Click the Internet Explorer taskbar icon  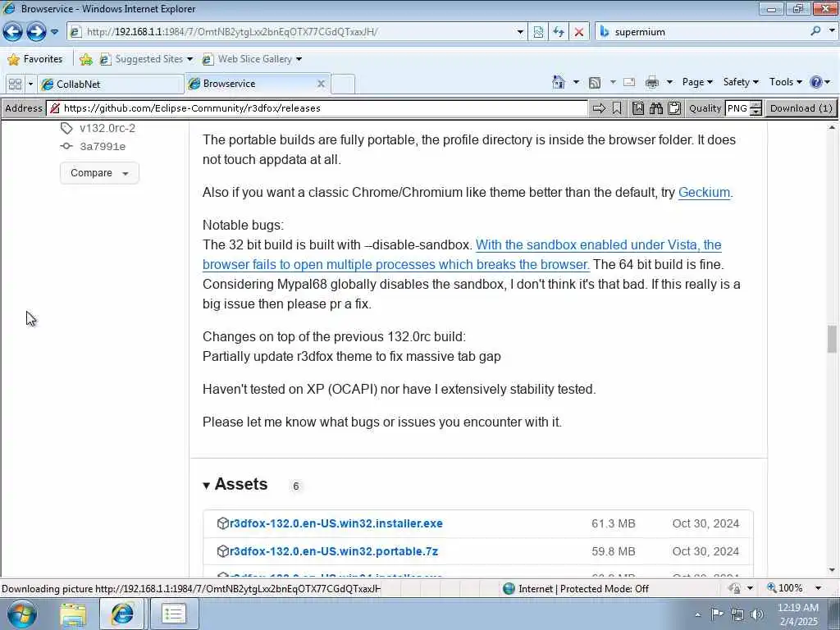[x=122, y=614]
